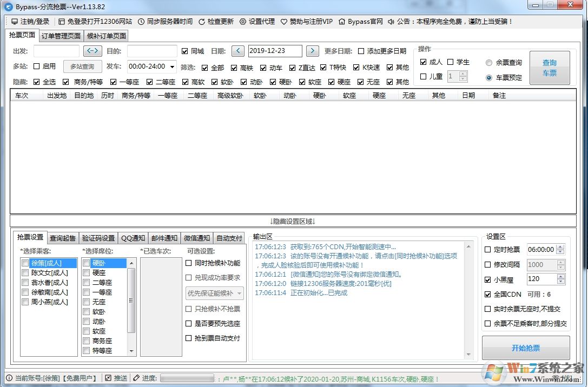Expand the 儿童 count stepper dropdown

tap(463, 76)
